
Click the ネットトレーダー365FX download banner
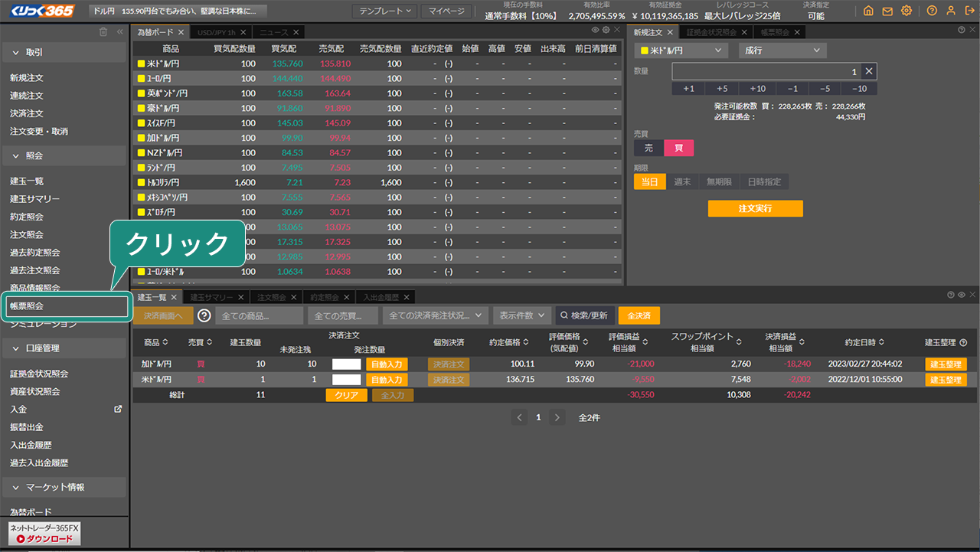[44, 534]
